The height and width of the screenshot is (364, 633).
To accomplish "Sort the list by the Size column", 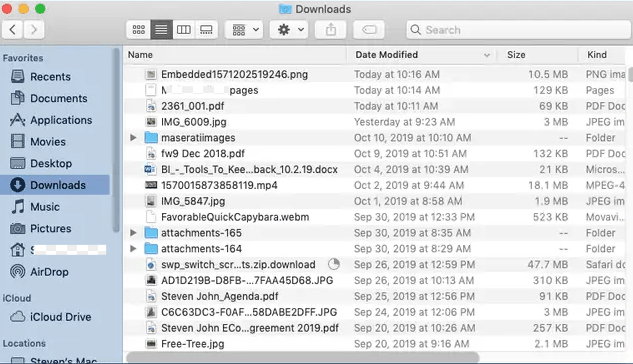I will (x=538, y=55).
